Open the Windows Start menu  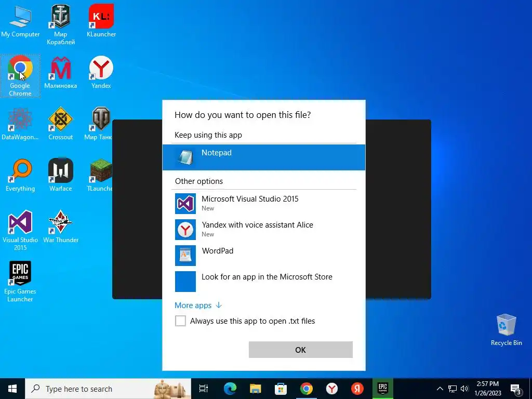pyautogui.click(x=12, y=389)
